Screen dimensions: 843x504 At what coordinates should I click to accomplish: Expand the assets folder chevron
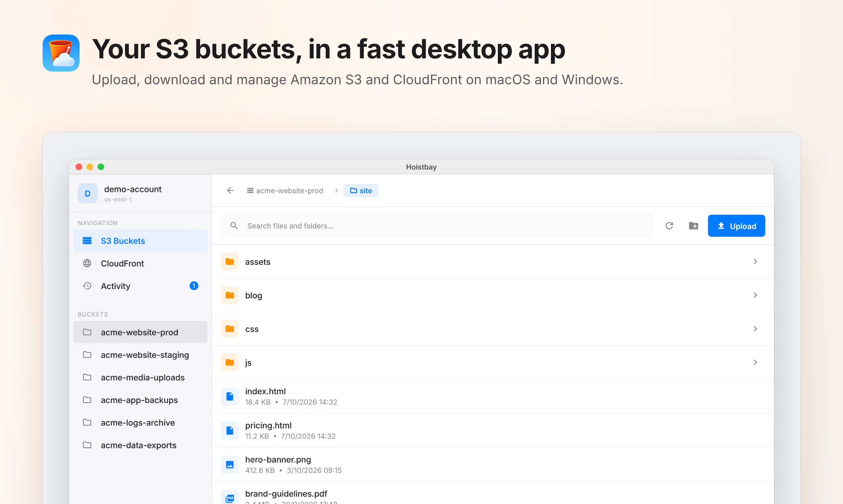pyautogui.click(x=755, y=262)
